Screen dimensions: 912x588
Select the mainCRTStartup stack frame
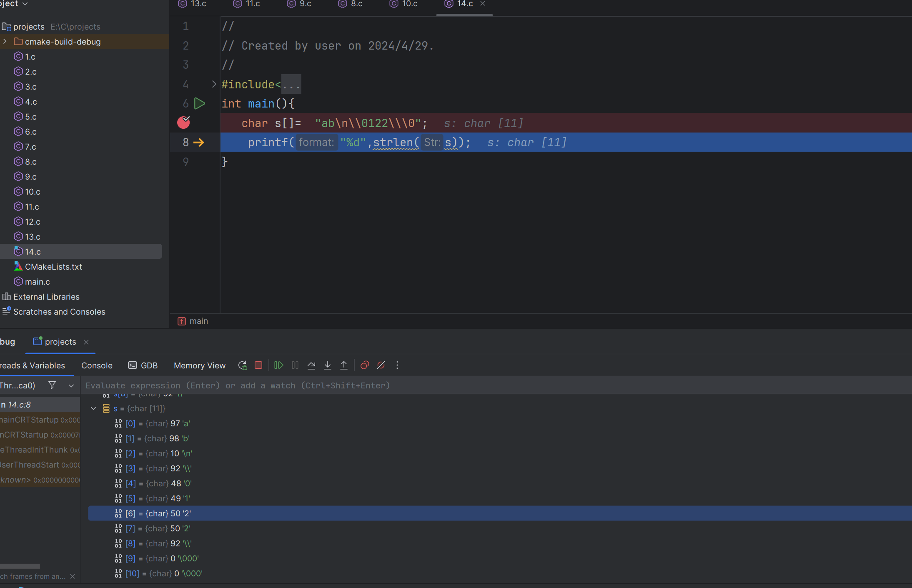(x=40, y=420)
